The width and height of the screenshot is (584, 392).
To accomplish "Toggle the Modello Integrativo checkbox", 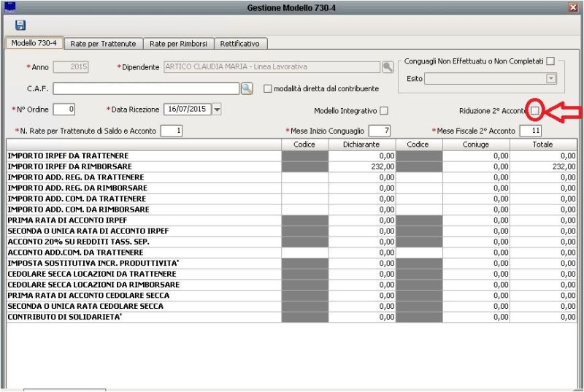I will point(384,111).
